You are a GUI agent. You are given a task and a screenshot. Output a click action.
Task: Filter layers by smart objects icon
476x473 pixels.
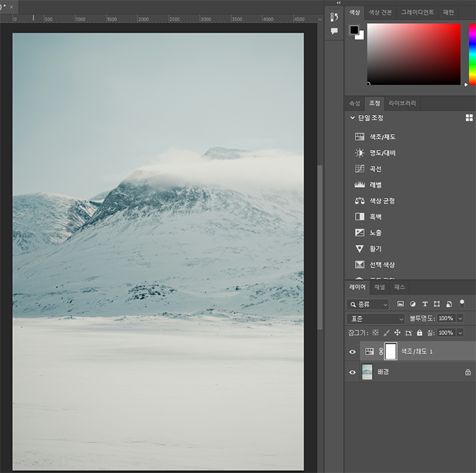pyautogui.click(x=449, y=304)
